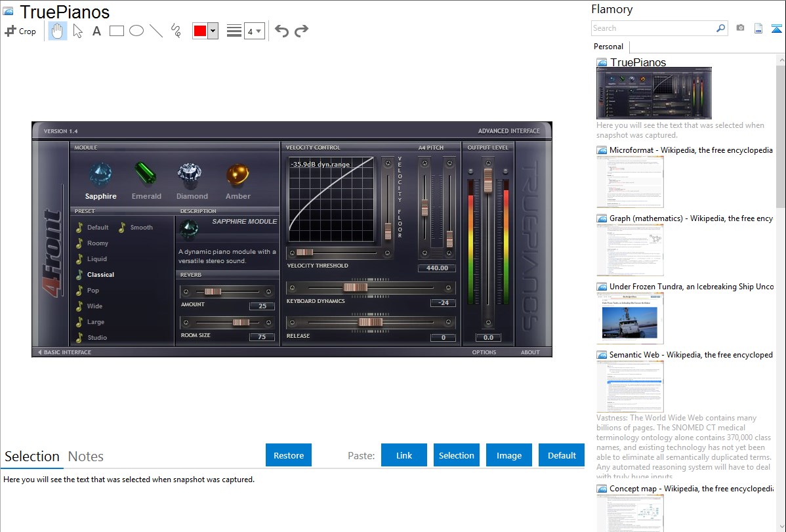The image size is (786, 532).
Task: Select the arrow pointer tool
Action: pos(77,31)
